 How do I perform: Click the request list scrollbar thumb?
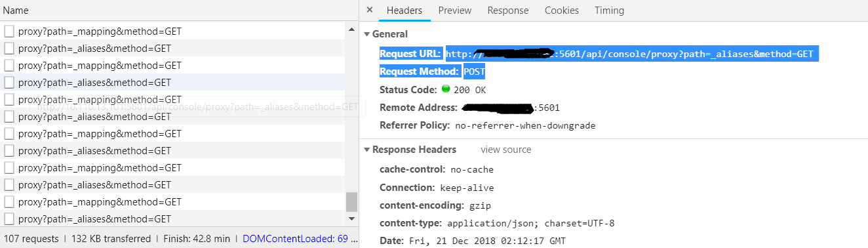coord(352,202)
